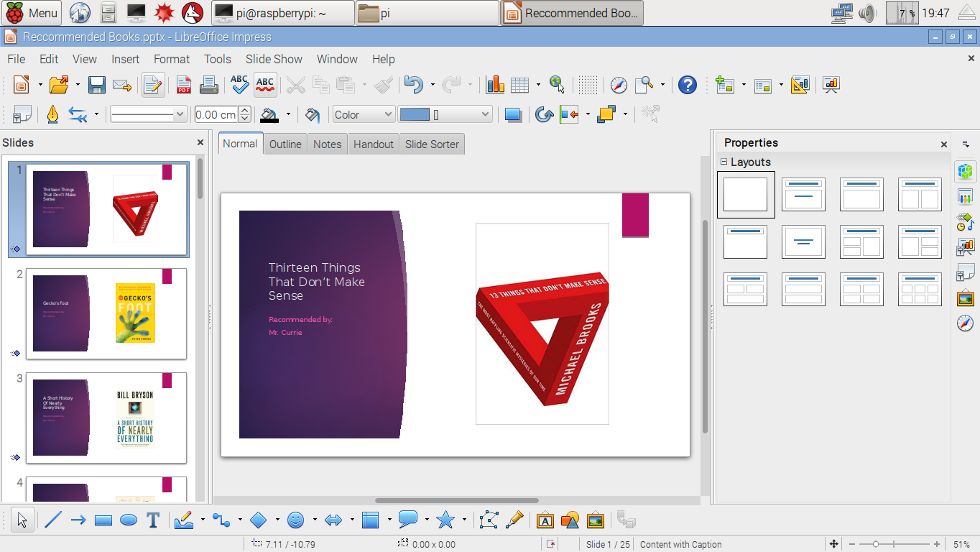Click the Export as PDF icon
980x552 pixels.
point(184,85)
